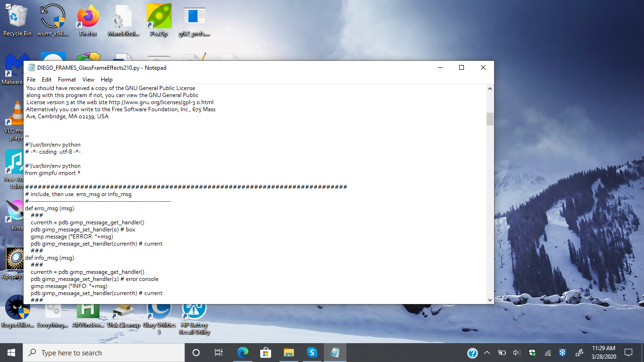The height and width of the screenshot is (362, 644).
Task: Click the vertical scrollbar thumb in Notepad
Action: 490,119
